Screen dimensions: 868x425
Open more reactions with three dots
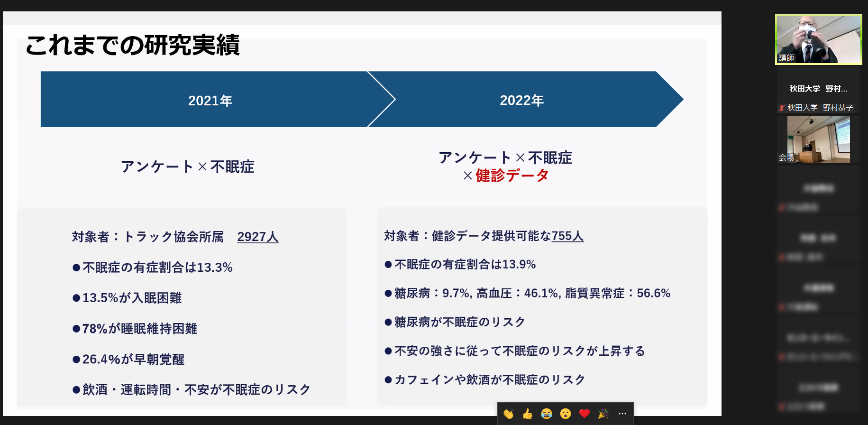click(622, 414)
